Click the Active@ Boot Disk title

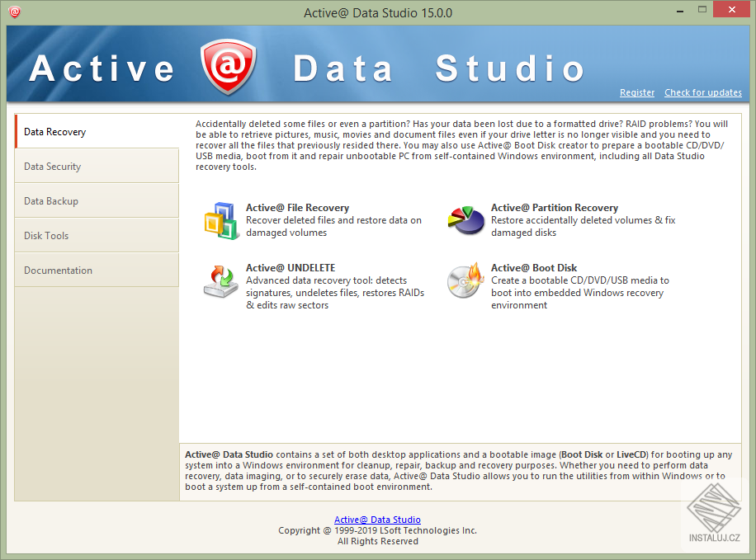click(x=534, y=268)
